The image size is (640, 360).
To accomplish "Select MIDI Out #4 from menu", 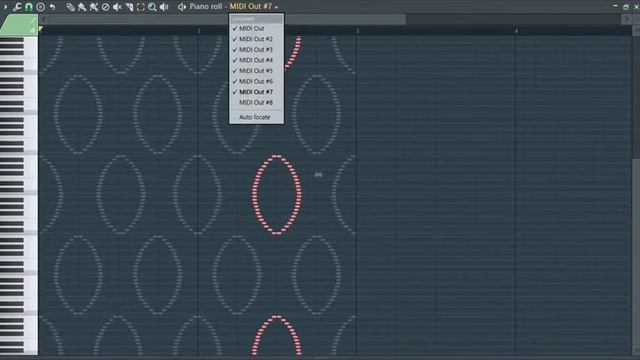I will [256, 60].
